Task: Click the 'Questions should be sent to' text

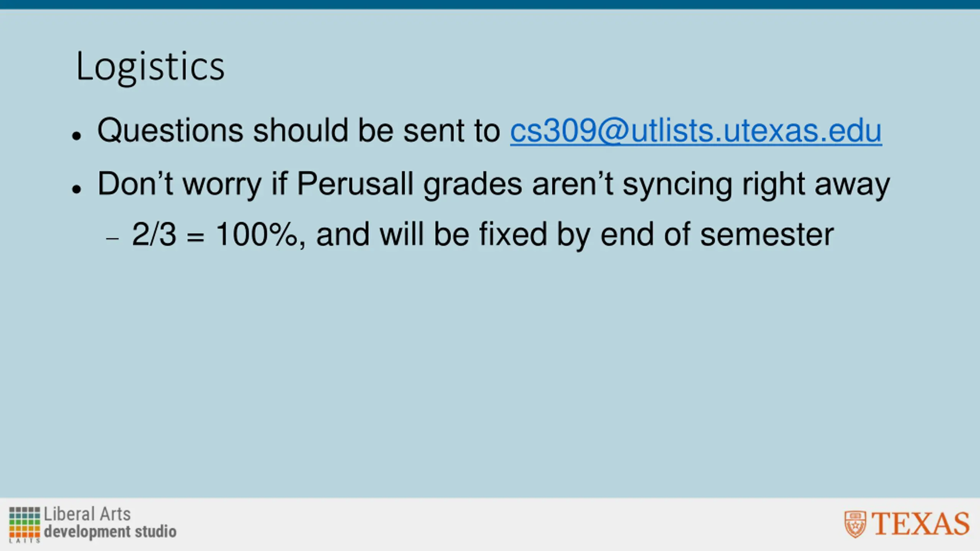Action: (299, 131)
